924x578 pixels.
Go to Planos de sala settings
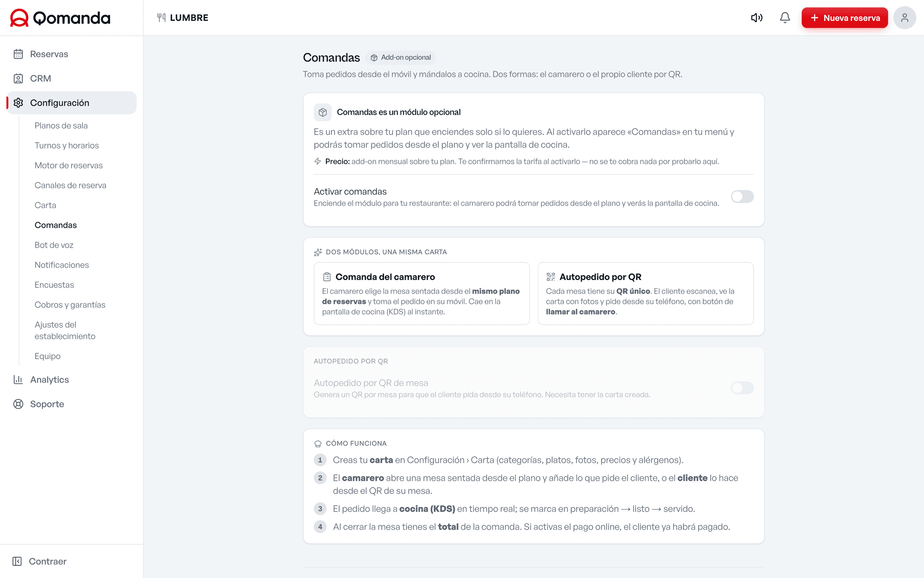tap(61, 125)
